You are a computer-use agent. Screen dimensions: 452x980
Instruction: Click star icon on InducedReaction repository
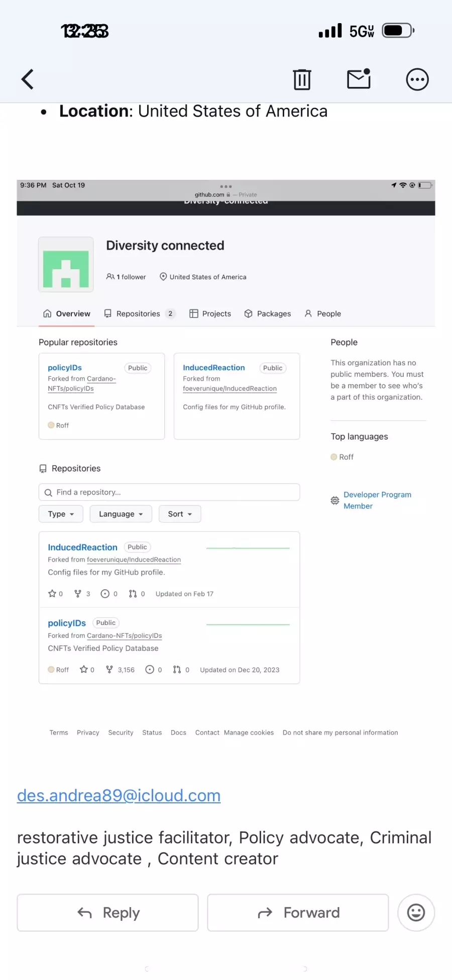(x=52, y=594)
